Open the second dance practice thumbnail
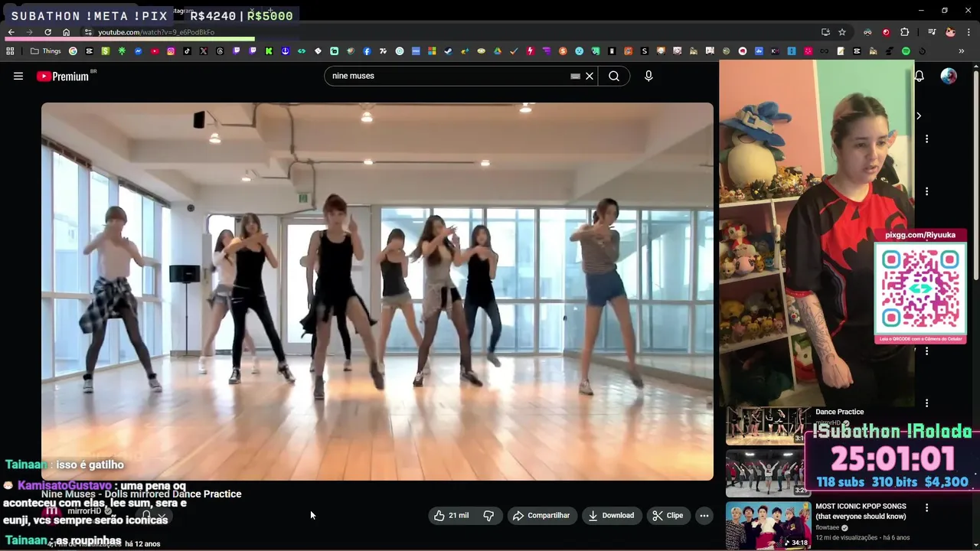The image size is (980, 551). tap(767, 473)
